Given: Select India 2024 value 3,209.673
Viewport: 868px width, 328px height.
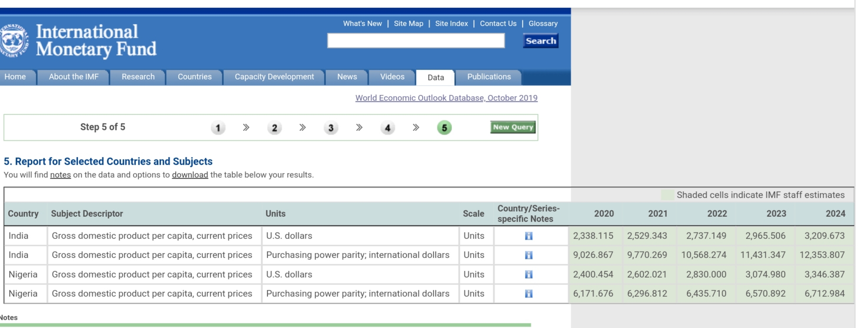Looking at the screenshot, I should point(825,236).
